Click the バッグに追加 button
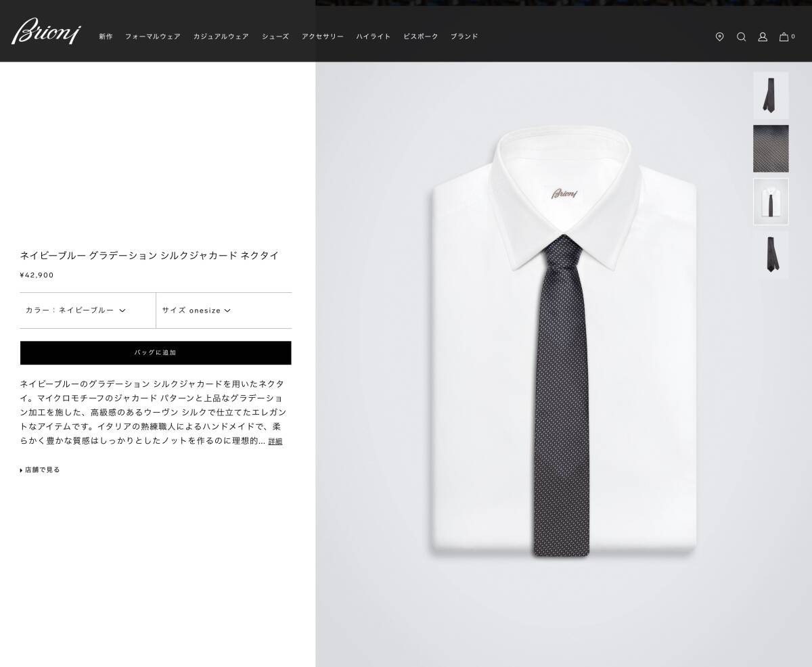The width and height of the screenshot is (812, 667). point(156,352)
